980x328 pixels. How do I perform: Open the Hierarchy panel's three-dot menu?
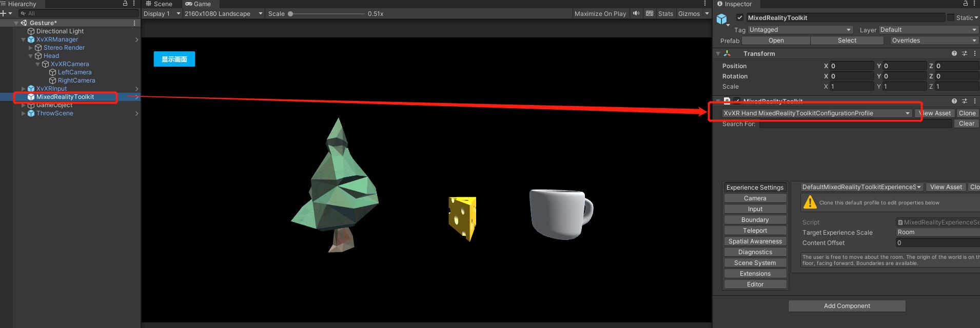[134, 4]
